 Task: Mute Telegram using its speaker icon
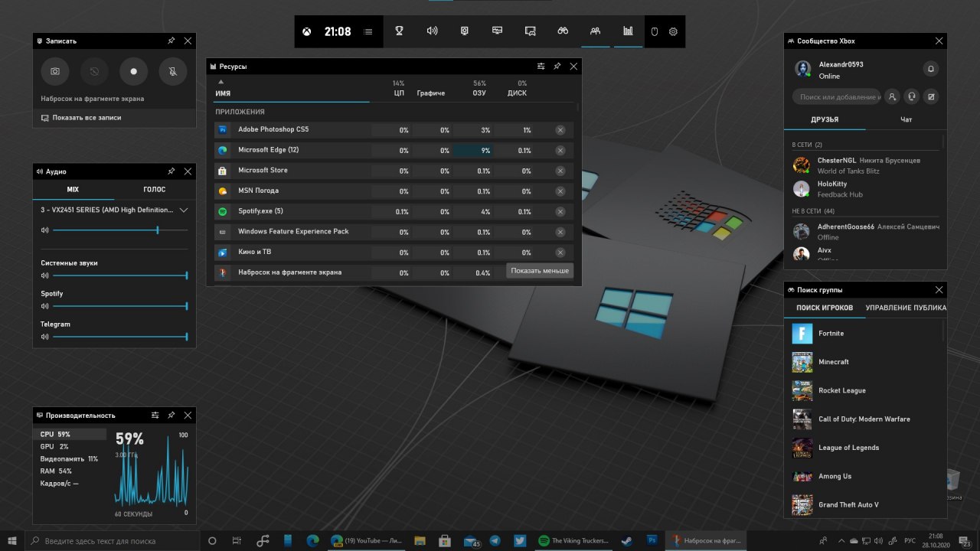(44, 337)
